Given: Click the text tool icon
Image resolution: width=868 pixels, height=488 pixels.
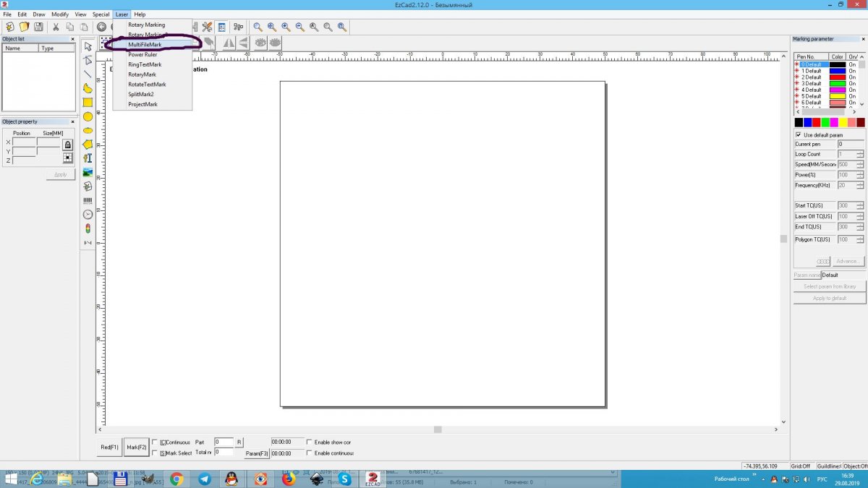Looking at the screenshot, I should [x=88, y=158].
